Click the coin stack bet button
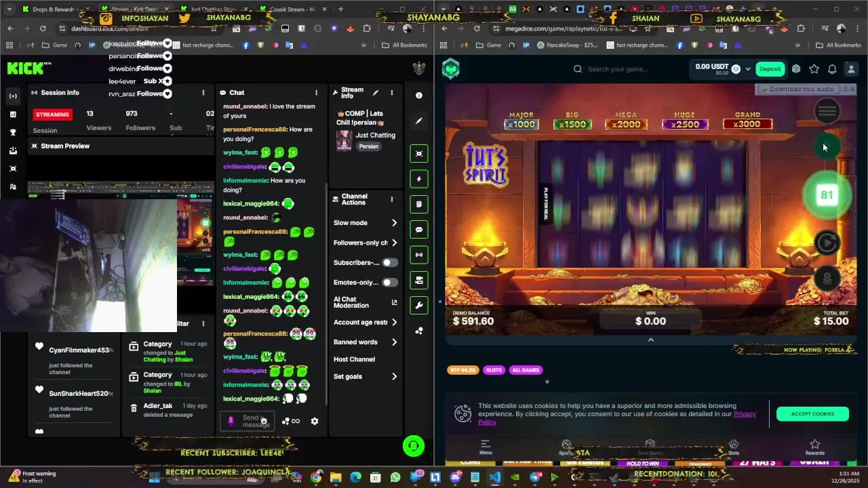The width and height of the screenshot is (868, 488). [x=827, y=279]
